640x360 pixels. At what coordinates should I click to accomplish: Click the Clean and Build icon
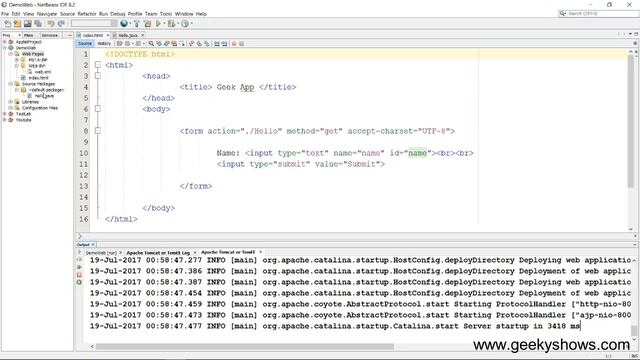click(x=147, y=24)
